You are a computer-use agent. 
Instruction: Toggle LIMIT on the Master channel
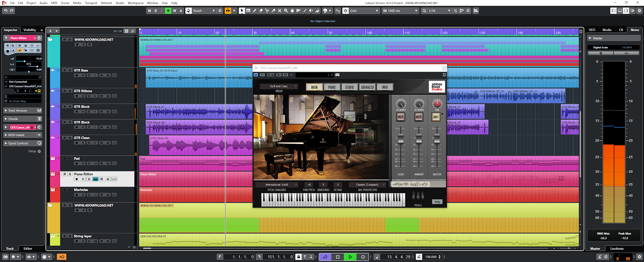436,117
